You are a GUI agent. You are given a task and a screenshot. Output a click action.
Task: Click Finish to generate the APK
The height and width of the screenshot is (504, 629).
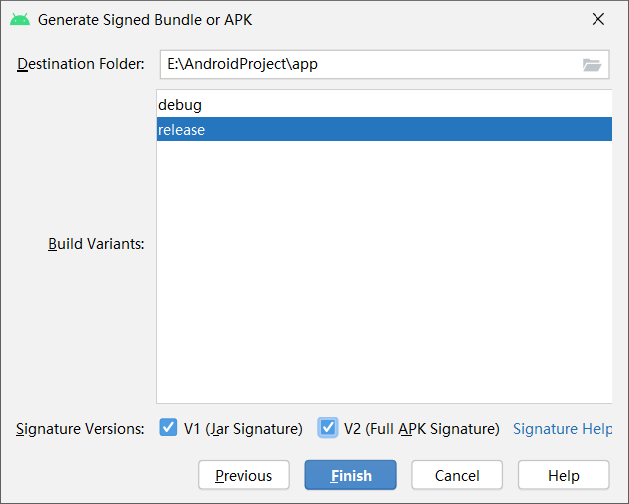coord(351,475)
